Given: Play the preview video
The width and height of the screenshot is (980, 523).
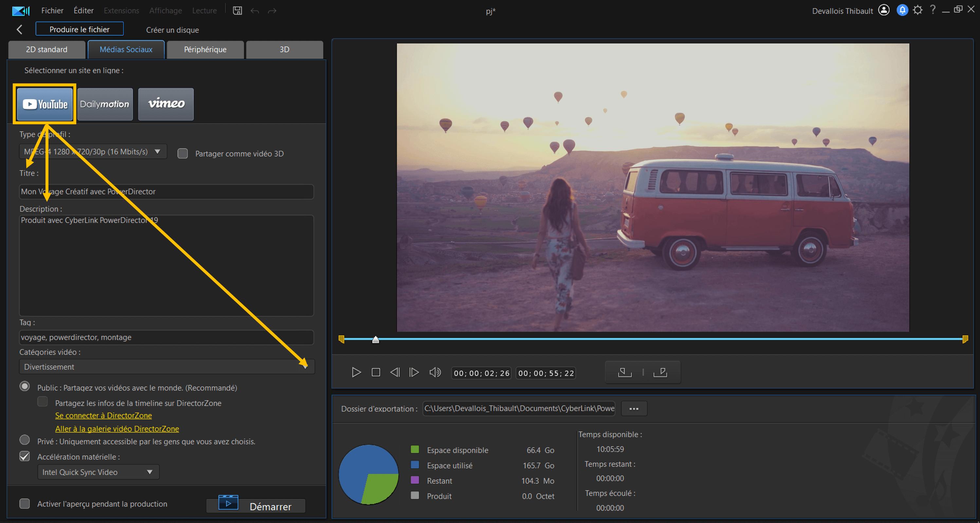Looking at the screenshot, I should coord(356,372).
